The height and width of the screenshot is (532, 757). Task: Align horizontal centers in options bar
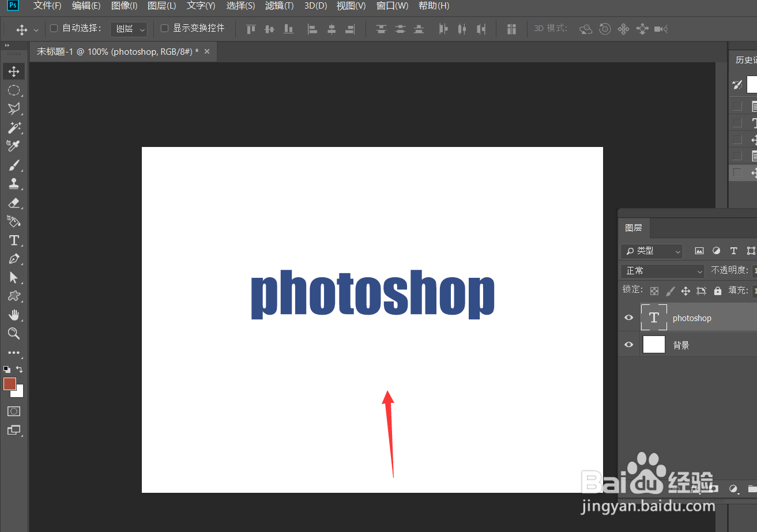click(x=332, y=29)
